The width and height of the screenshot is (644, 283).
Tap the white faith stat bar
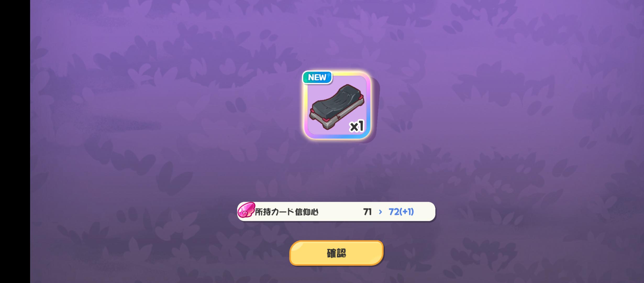coord(336,211)
